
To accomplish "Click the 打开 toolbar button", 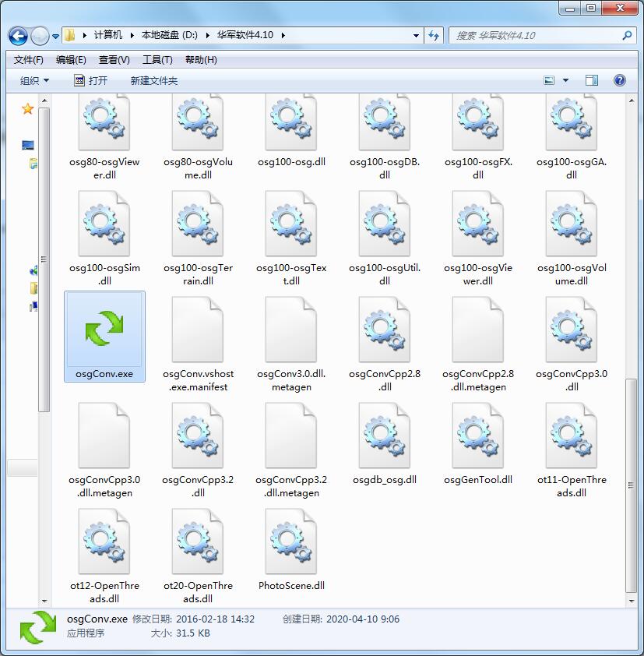I will point(90,81).
